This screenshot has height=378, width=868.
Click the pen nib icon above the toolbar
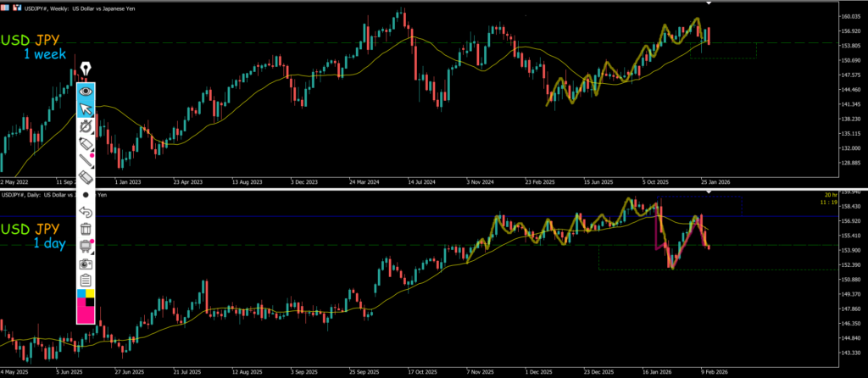85,69
